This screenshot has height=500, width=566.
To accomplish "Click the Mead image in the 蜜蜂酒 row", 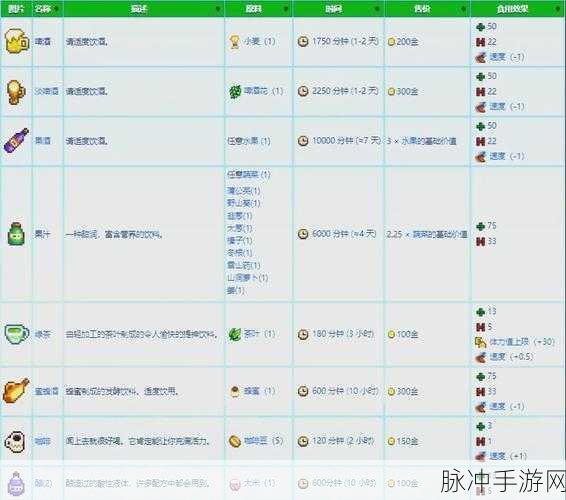I will pyautogui.click(x=16, y=390).
